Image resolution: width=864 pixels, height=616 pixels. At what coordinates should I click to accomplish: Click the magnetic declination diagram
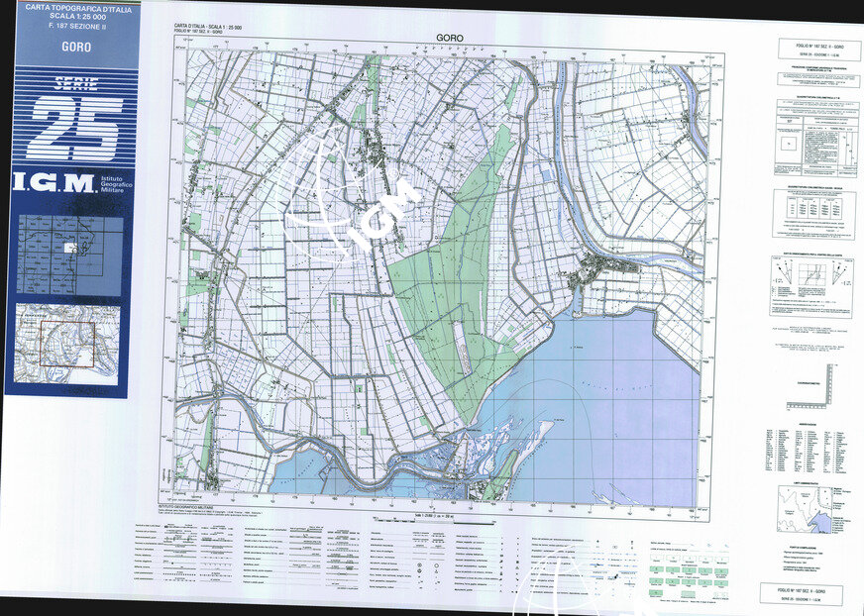point(810,286)
